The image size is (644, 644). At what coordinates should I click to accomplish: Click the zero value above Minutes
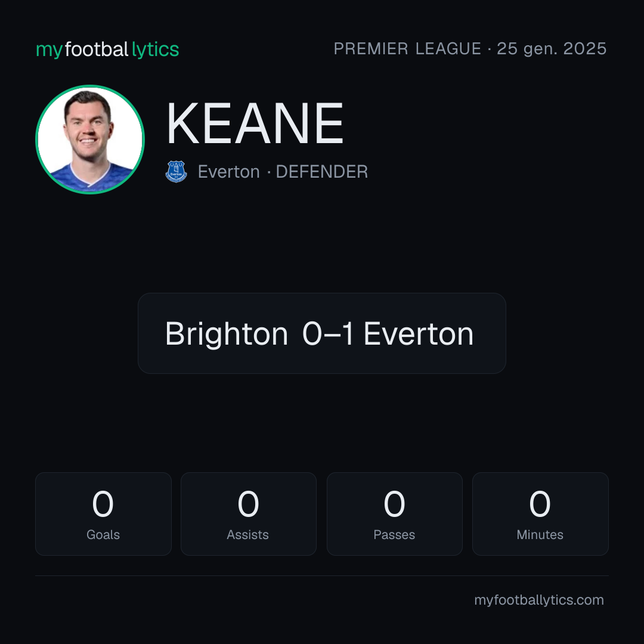coord(540,504)
